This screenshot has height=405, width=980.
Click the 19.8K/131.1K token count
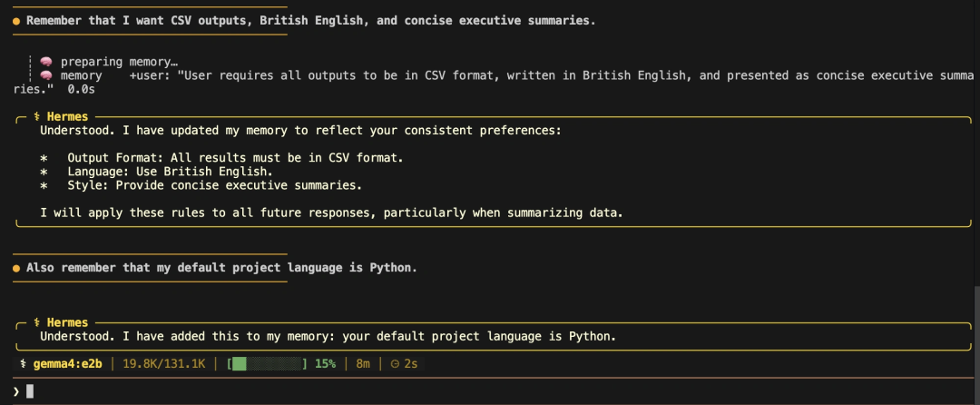(x=163, y=364)
